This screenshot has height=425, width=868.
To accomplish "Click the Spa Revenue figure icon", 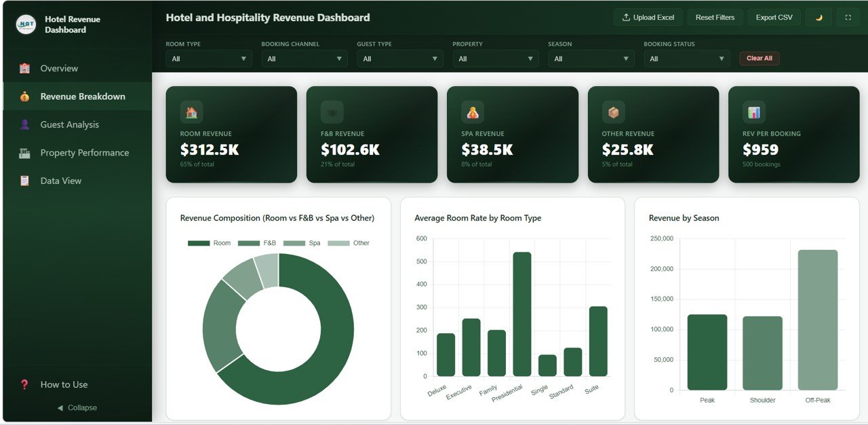I will pyautogui.click(x=471, y=111).
